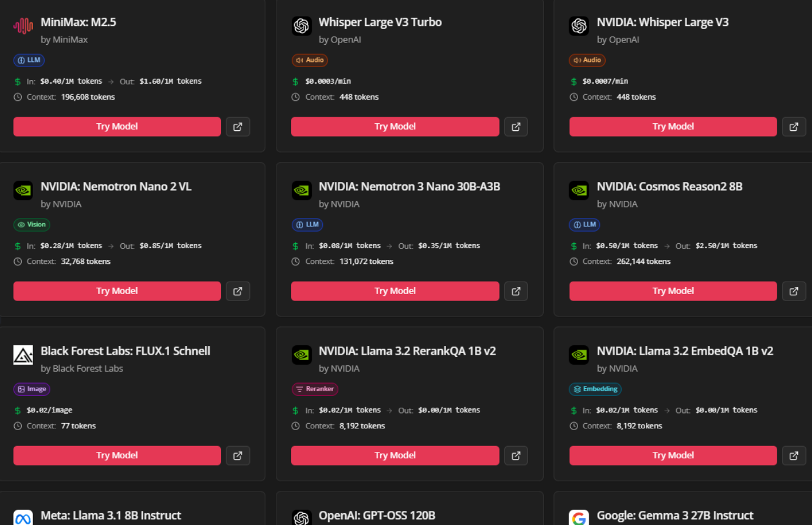The width and height of the screenshot is (812, 525).
Task: Click OpenAI logo on Whisper Large V3 Turbo
Action: [301, 26]
